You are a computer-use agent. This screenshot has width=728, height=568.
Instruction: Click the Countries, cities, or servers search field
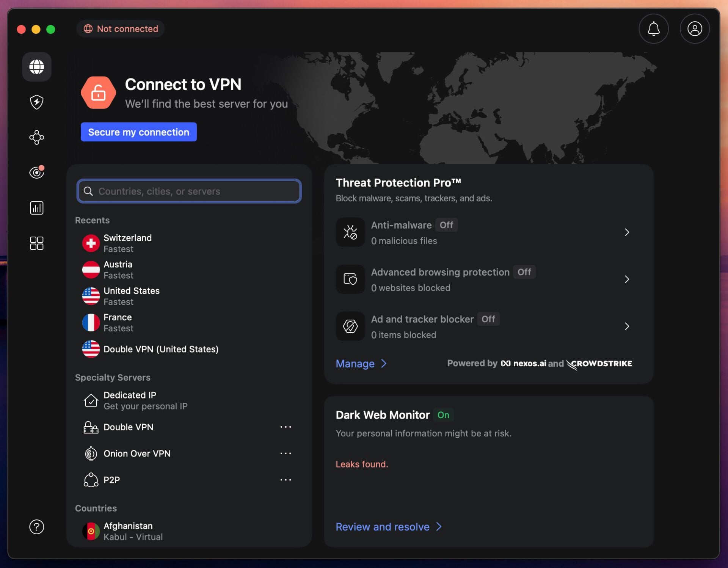click(190, 191)
